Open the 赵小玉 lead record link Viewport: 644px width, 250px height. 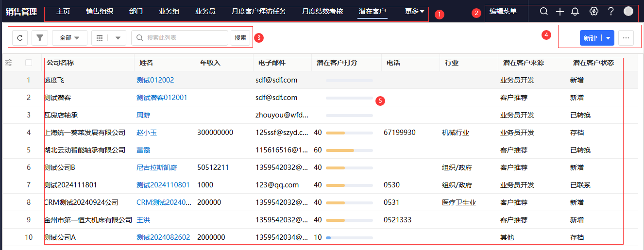click(x=147, y=133)
